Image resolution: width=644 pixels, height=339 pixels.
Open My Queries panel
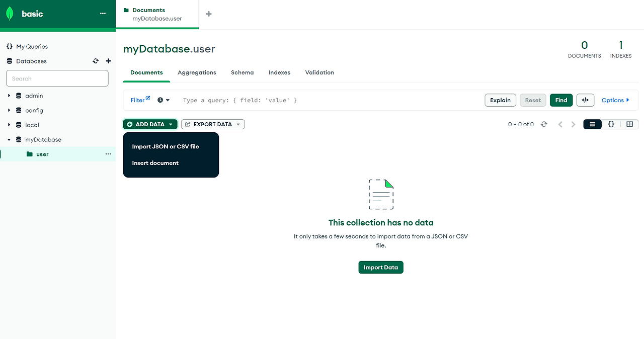[30, 46]
